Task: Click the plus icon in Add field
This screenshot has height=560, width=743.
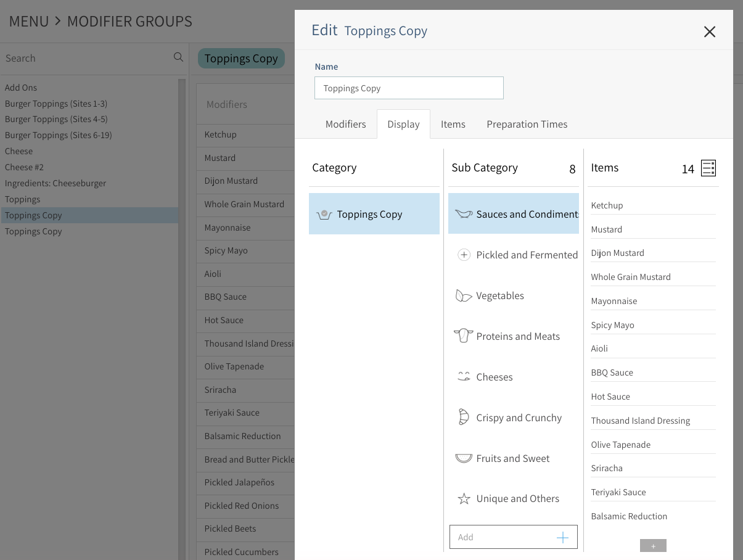Action: click(x=562, y=537)
